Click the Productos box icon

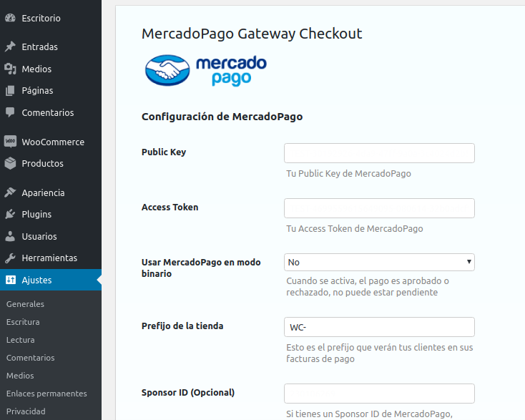point(10,163)
